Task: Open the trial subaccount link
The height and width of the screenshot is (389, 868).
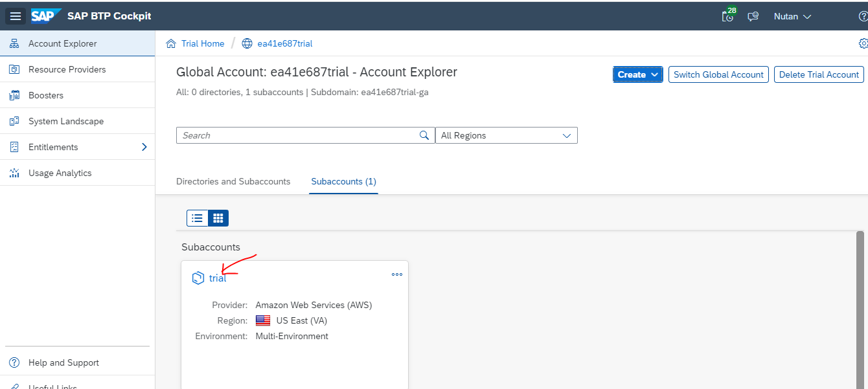Action: [218, 278]
